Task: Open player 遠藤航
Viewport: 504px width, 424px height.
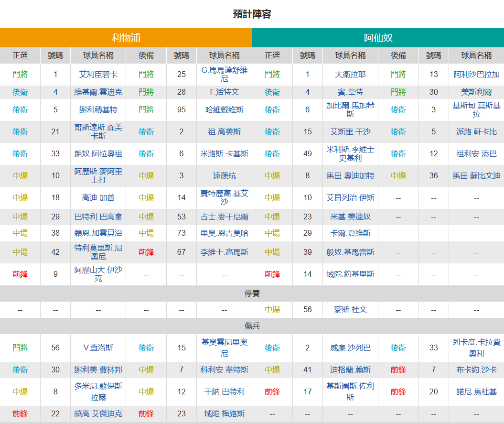Action: pos(225,175)
